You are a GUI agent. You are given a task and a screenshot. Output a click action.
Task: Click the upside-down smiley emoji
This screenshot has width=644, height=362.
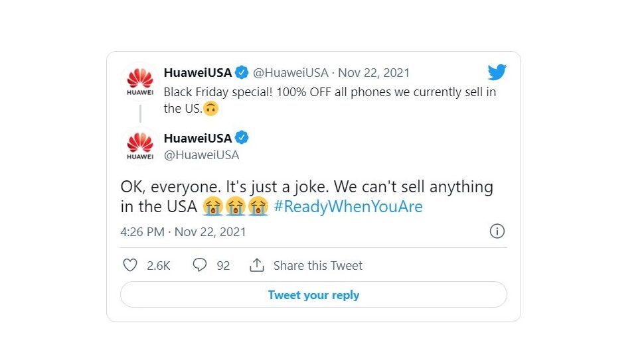point(211,109)
